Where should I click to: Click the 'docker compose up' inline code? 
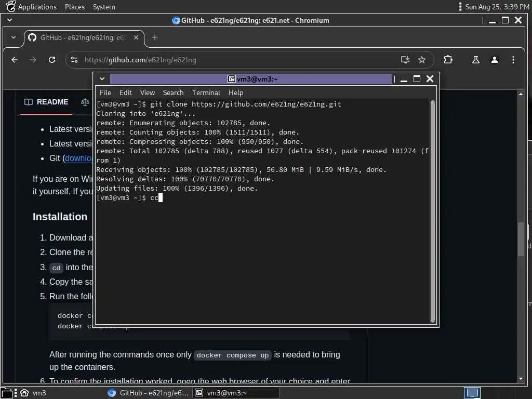click(x=232, y=355)
